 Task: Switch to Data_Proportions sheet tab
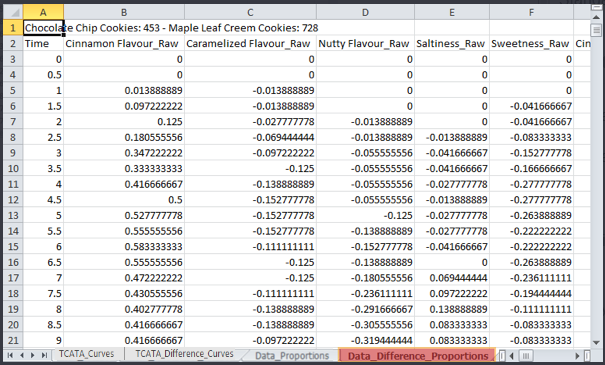point(292,356)
